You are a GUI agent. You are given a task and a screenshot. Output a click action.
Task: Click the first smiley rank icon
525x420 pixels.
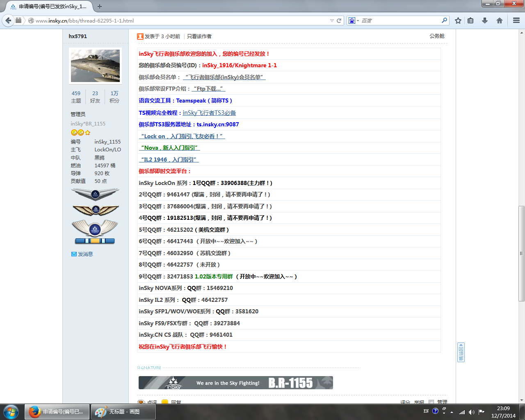pos(74,132)
